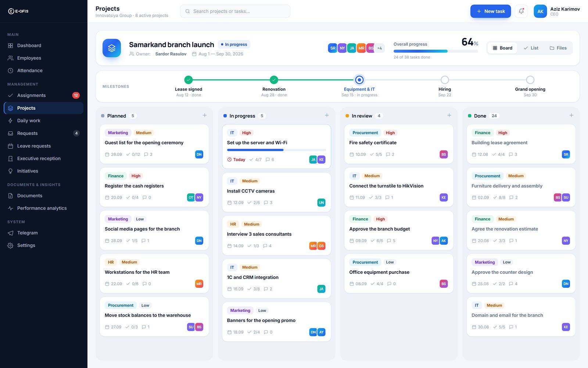Click the New task button
The width and height of the screenshot is (588, 368).
[491, 11]
